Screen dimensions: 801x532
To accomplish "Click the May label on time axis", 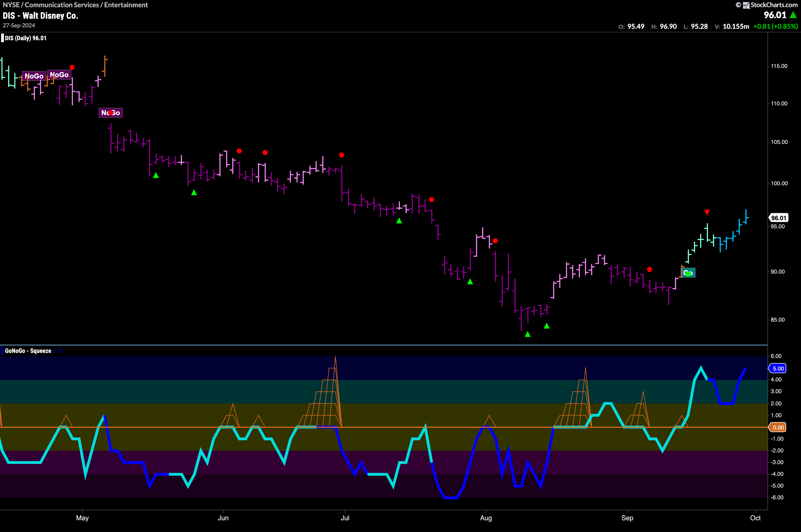I will click(x=82, y=518).
